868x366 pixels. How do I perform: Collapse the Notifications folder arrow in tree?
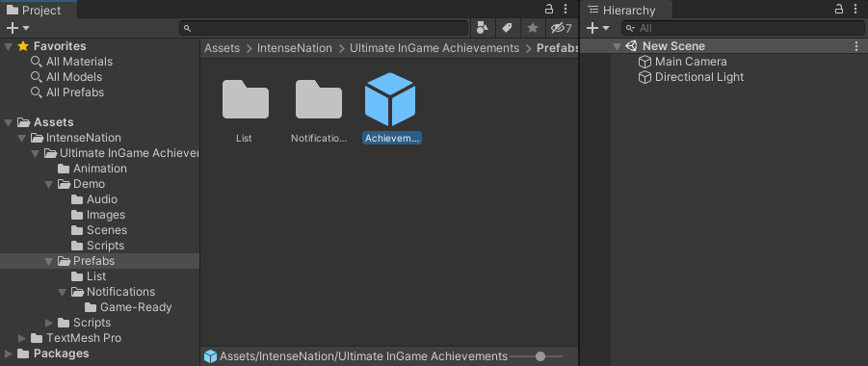click(x=62, y=292)
